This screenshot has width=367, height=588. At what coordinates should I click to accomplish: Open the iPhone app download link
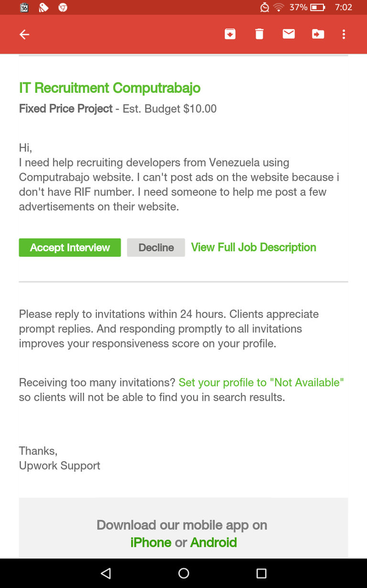tap(151, 543)
